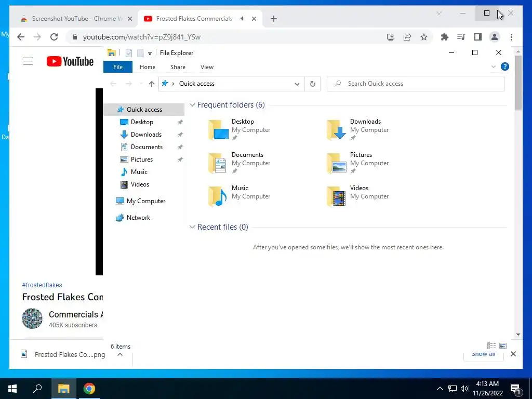Open Chrome media controls icon

click(461, 37)
